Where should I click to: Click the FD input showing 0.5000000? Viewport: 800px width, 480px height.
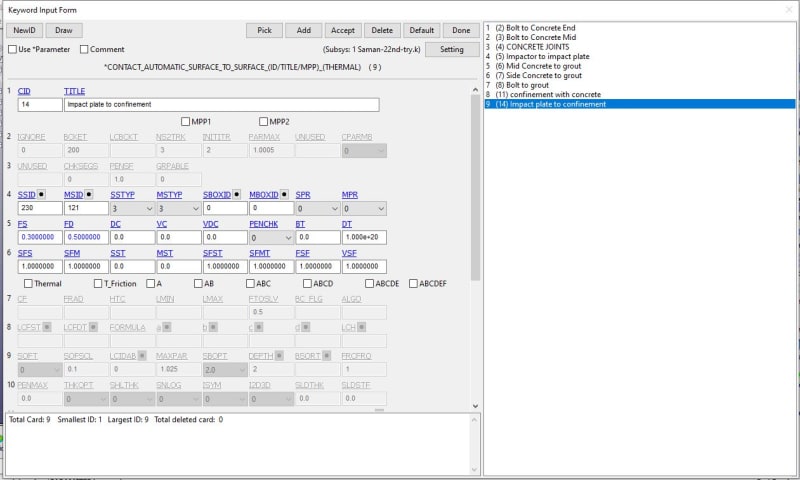[86, 237]
